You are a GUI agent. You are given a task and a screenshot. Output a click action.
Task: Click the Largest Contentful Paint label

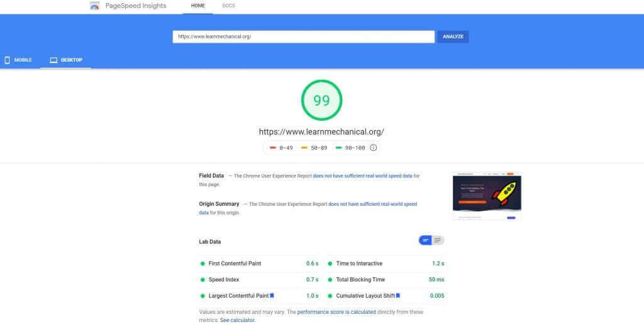(238, 296)
